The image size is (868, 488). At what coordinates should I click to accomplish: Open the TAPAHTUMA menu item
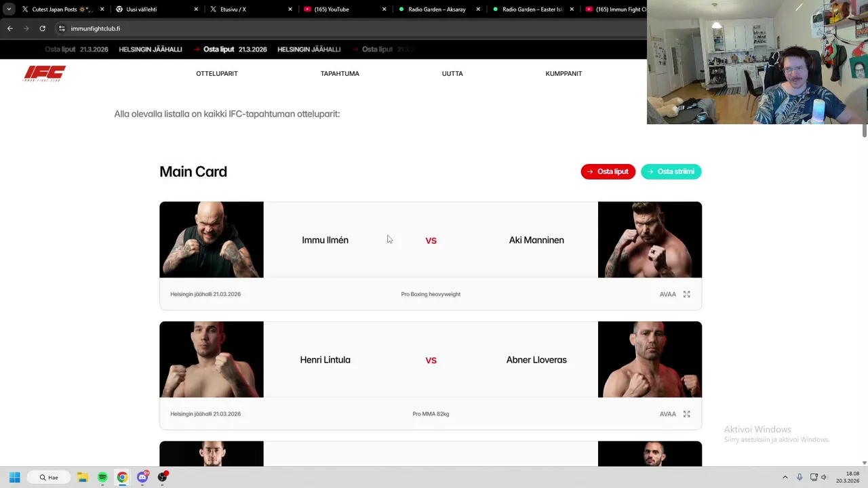(340, 73)
